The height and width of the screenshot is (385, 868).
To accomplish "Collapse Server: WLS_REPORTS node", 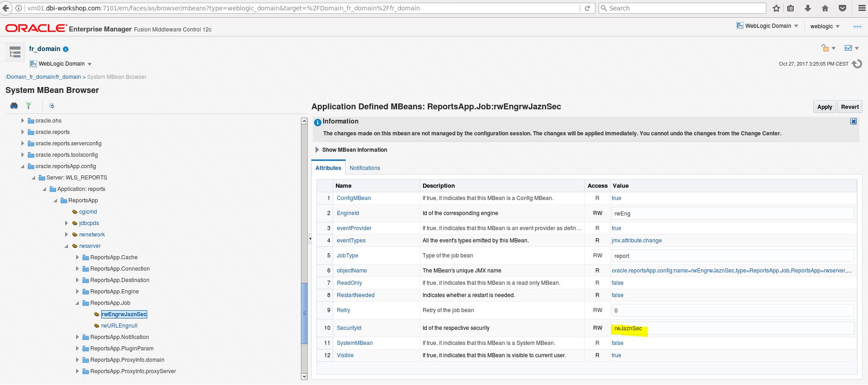I will click(x=34, y=178).
